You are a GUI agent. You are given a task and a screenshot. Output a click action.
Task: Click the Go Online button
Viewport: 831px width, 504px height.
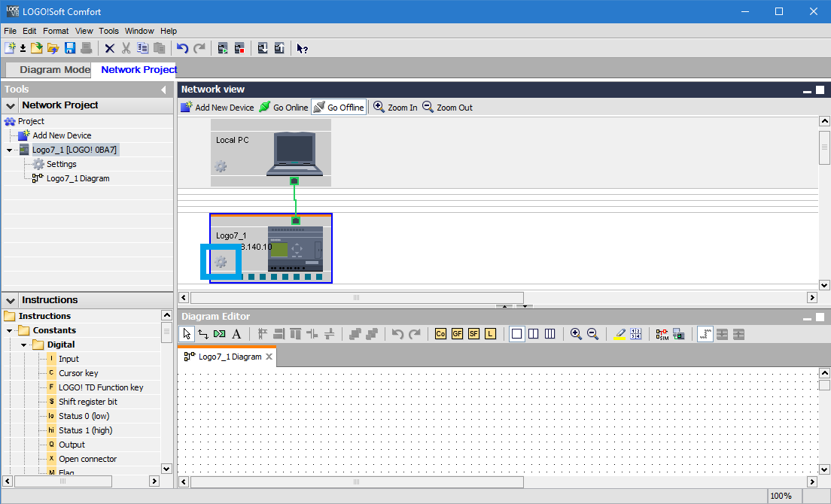(284, 108)
